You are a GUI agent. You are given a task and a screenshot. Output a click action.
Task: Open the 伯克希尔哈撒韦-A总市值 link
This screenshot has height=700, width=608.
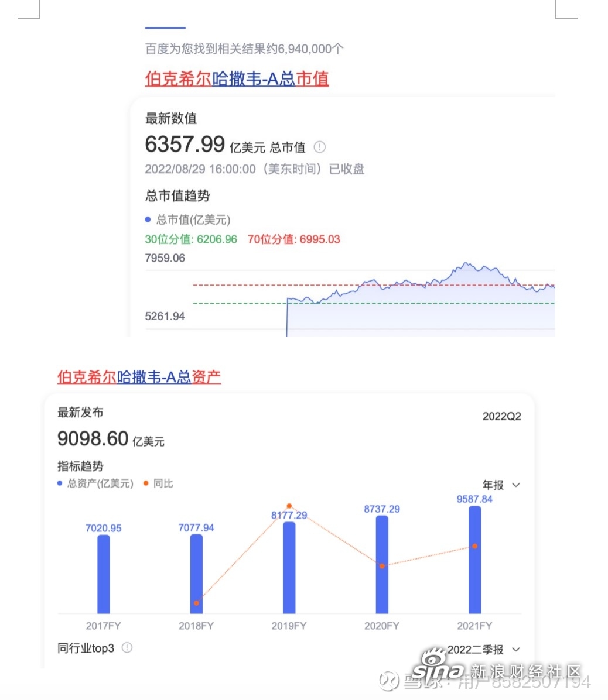point(237,79)
